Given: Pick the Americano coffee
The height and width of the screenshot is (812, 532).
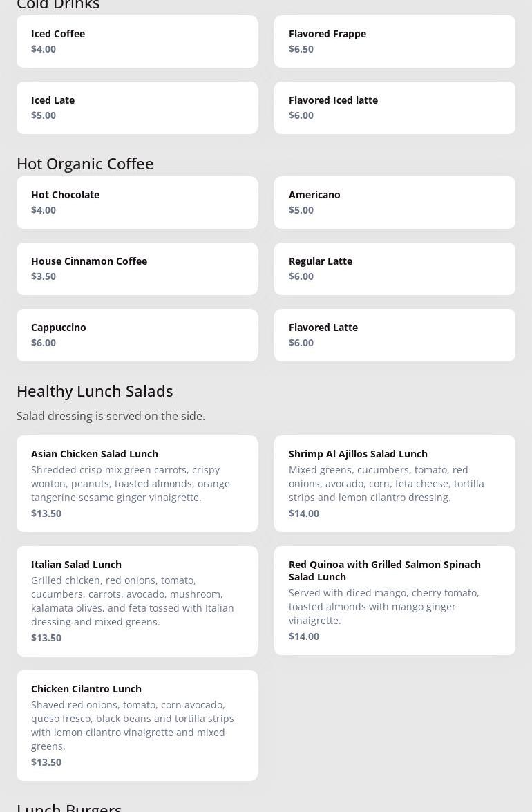Looking at the screenshot, I should [x=395, y=202].
